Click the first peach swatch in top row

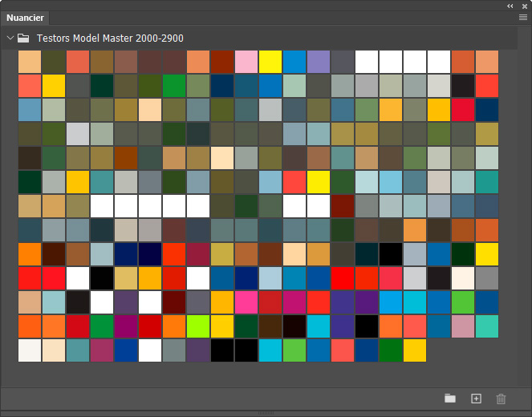pos(30,62)
